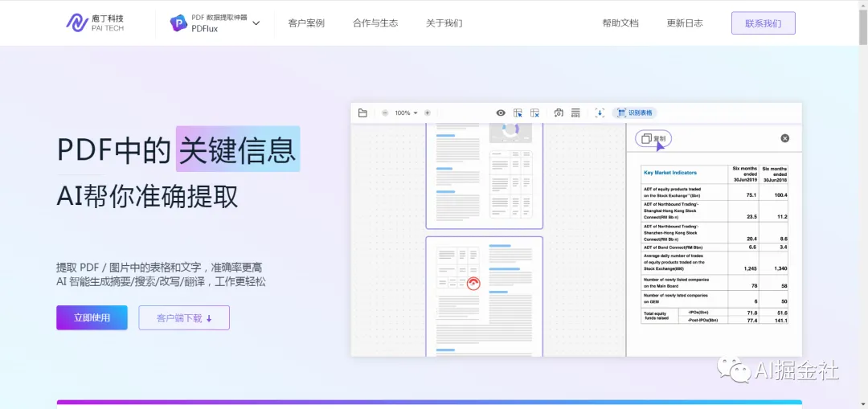
Task: Click the 联系我们 button
Action: point(764,23)
